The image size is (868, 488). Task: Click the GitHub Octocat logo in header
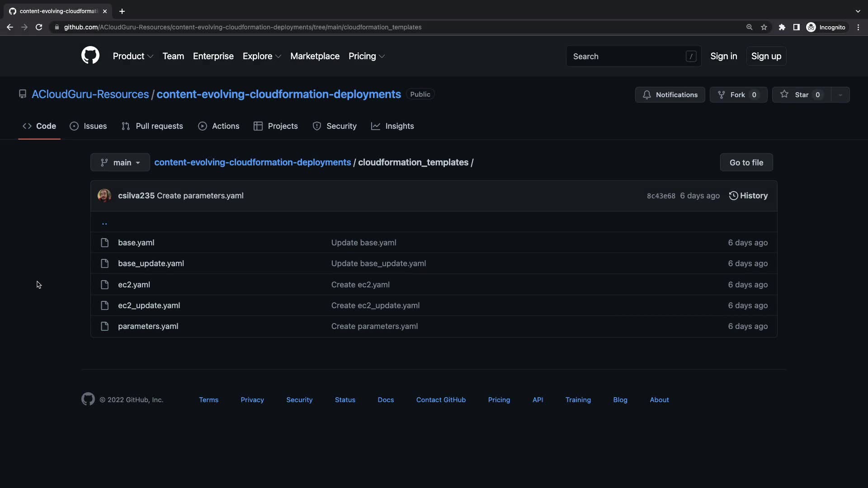coord(90,56)
